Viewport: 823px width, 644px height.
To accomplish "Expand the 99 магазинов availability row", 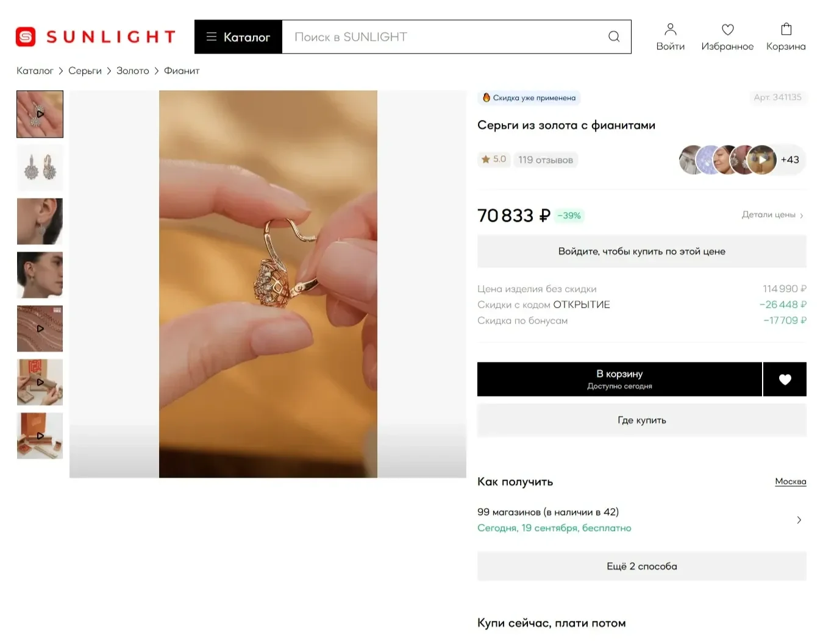I will [641, 520].
